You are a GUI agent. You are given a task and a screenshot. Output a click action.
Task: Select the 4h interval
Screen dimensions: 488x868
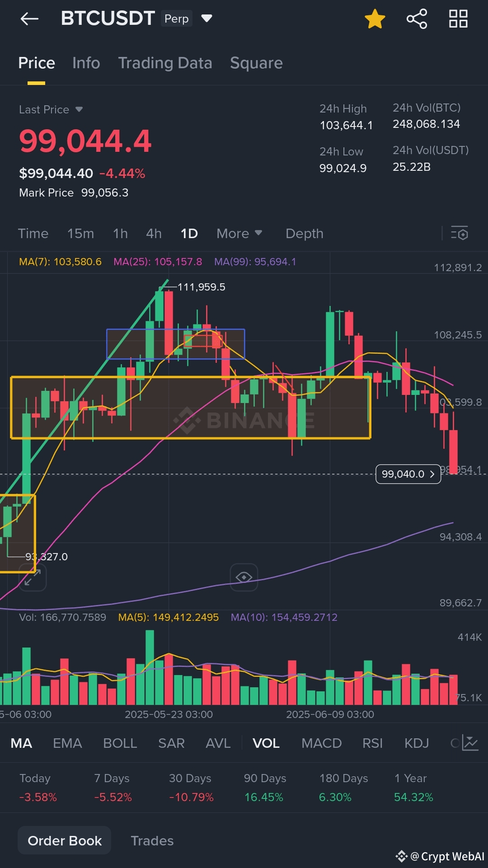click(x=154, y=234)
